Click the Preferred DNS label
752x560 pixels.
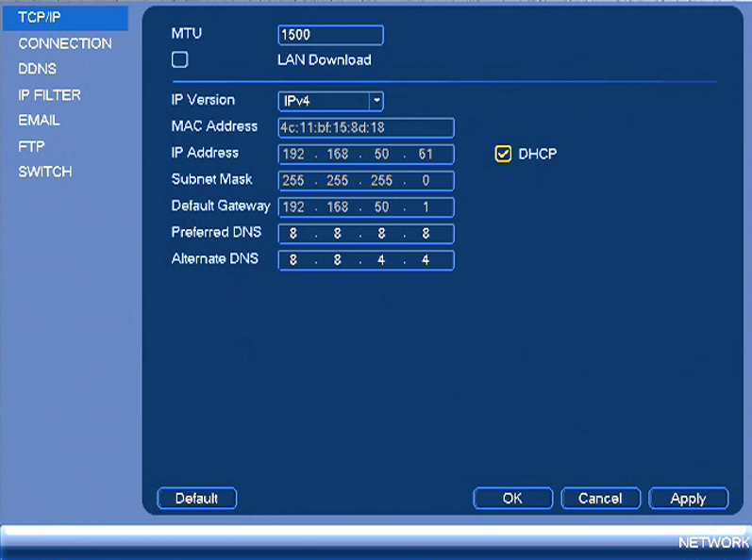[x=216, y=232]
